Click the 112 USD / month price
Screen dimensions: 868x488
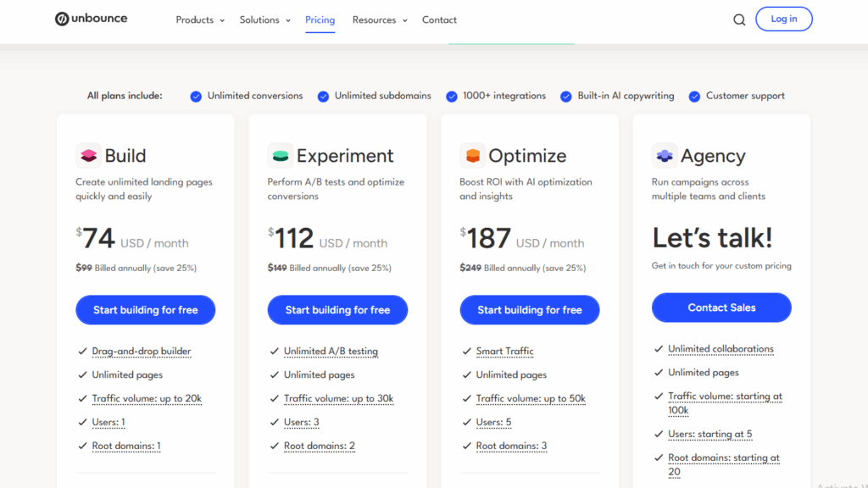coord(328,239)
